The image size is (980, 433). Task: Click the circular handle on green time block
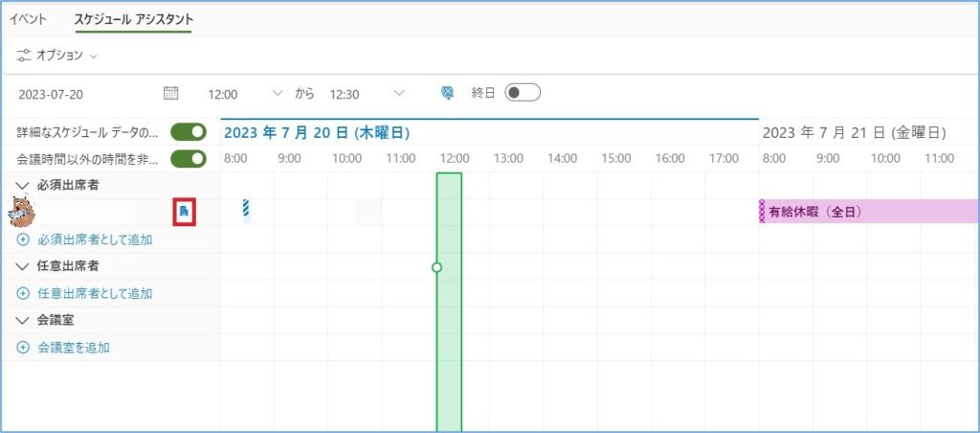[436, 267]
